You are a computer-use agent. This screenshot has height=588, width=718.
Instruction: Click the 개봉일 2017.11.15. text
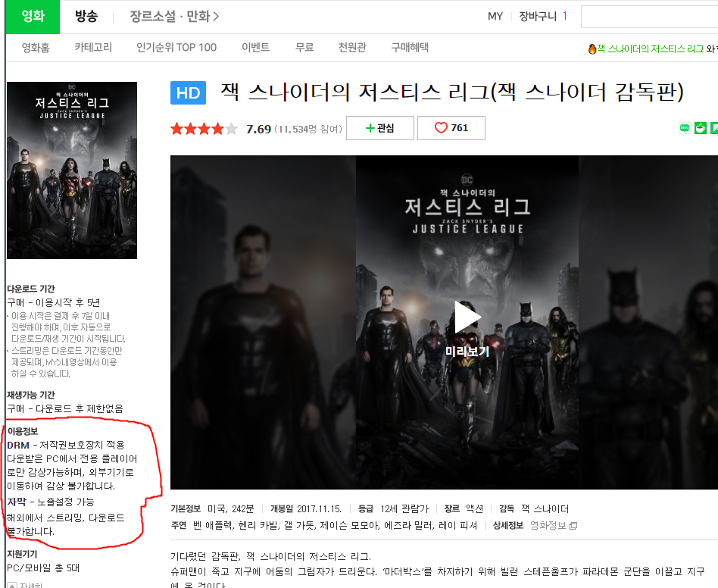(x=306, y=508)
